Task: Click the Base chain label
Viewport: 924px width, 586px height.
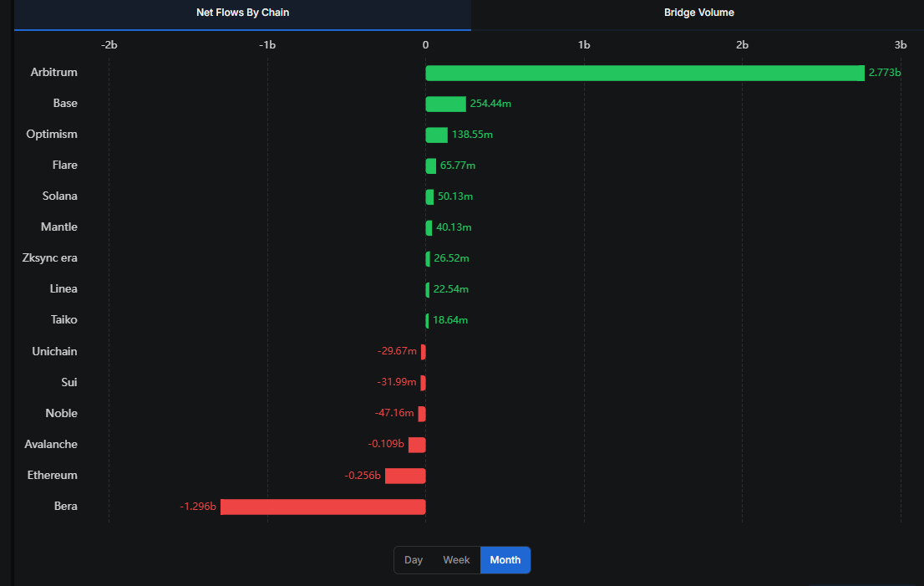Action: pyautogui.click(x=65, y=103)
